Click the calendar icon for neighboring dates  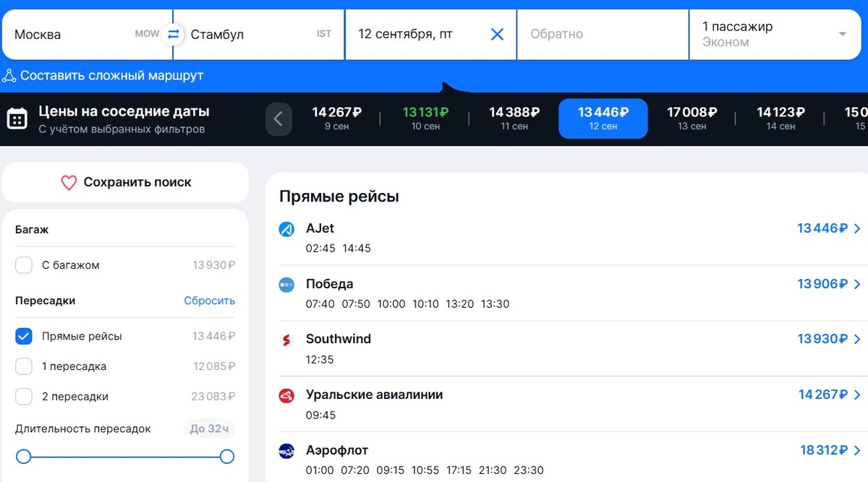[17, 119]
